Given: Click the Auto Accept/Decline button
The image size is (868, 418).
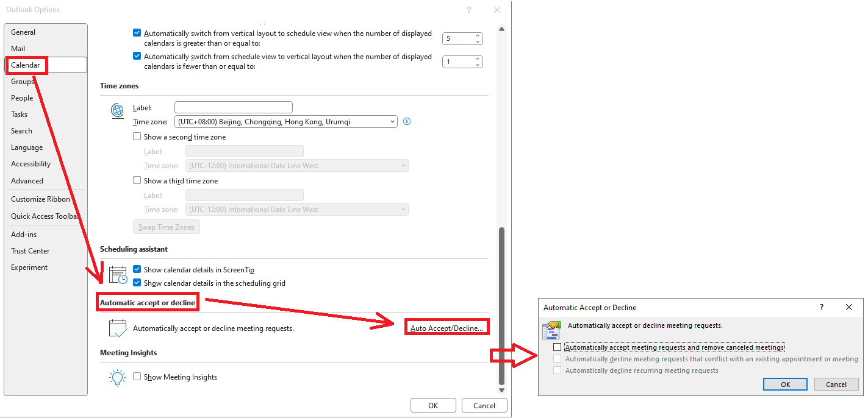Looking at the screenshot, I should [447, 328].
